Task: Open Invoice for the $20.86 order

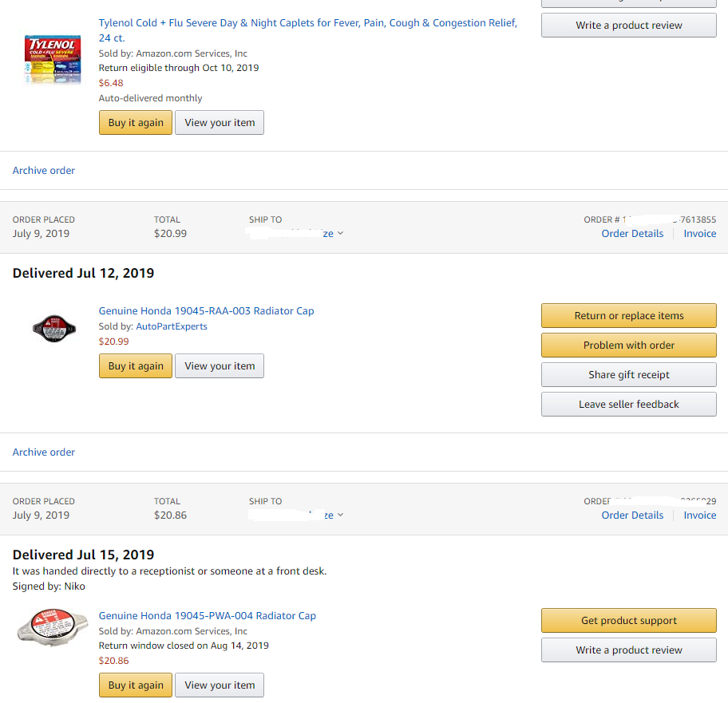Action: point(699,515)
